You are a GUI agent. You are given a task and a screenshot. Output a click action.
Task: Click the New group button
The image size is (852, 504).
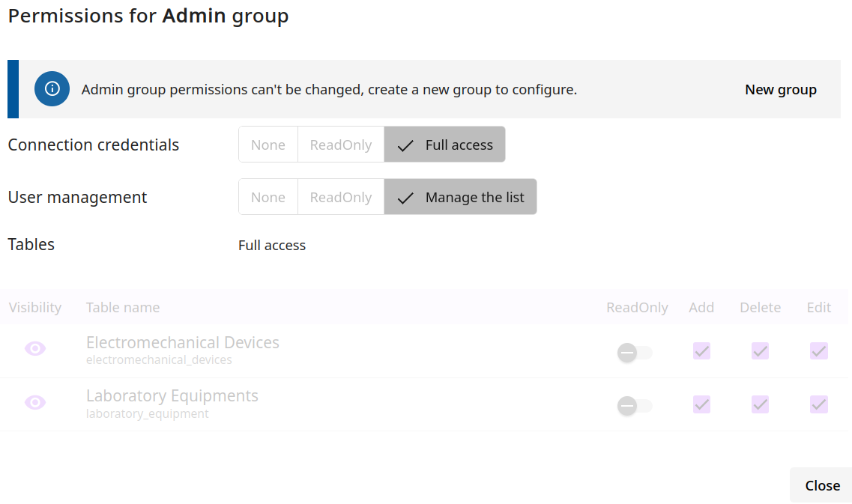coord(780,90)
